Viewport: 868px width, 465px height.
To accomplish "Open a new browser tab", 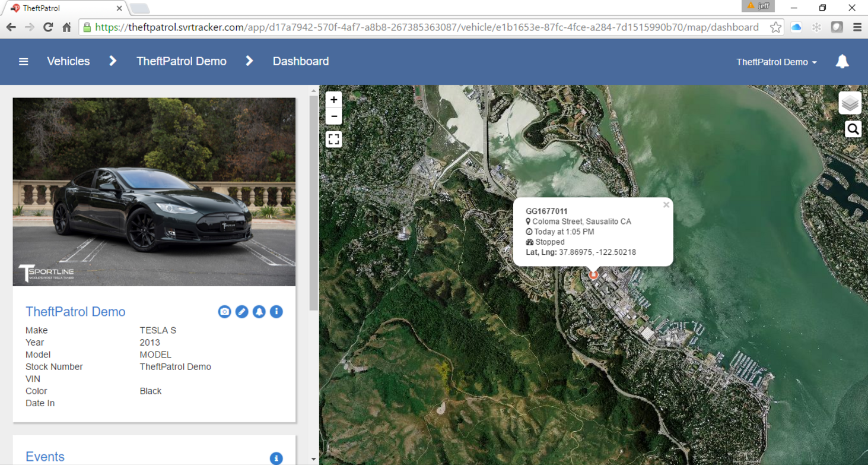I will (x=139, y=8).
